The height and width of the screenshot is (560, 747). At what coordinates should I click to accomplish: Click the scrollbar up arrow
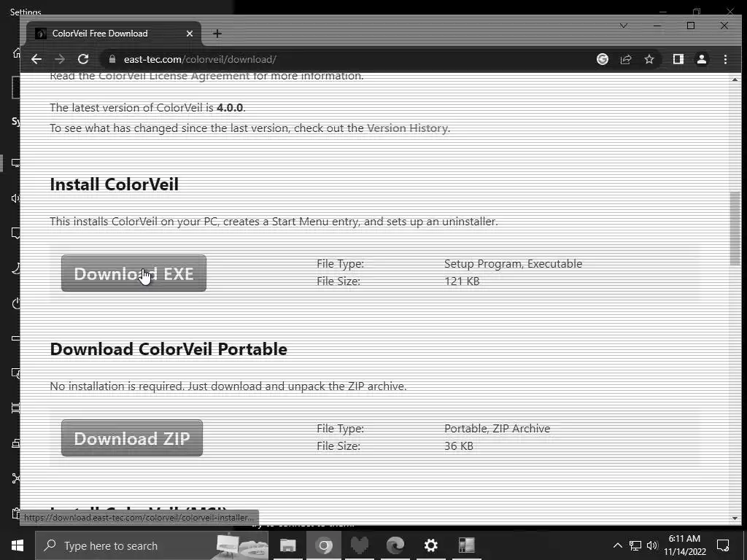pyautogui.click(x=735, y=79)
